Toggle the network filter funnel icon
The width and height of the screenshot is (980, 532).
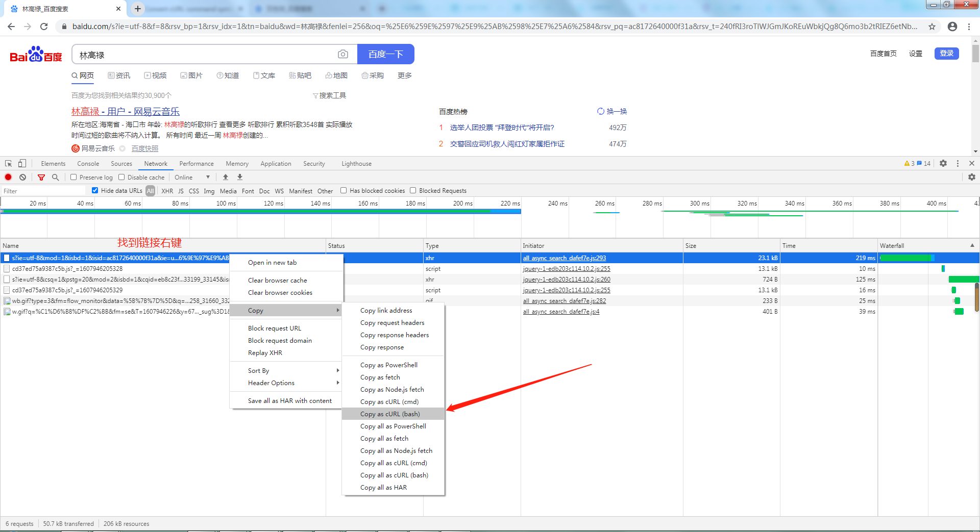click(x=41, y=177)
